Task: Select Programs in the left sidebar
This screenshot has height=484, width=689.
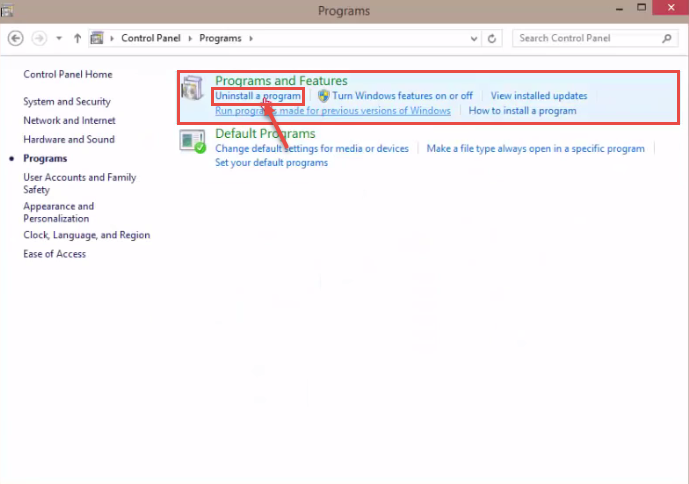Action: 45,158
